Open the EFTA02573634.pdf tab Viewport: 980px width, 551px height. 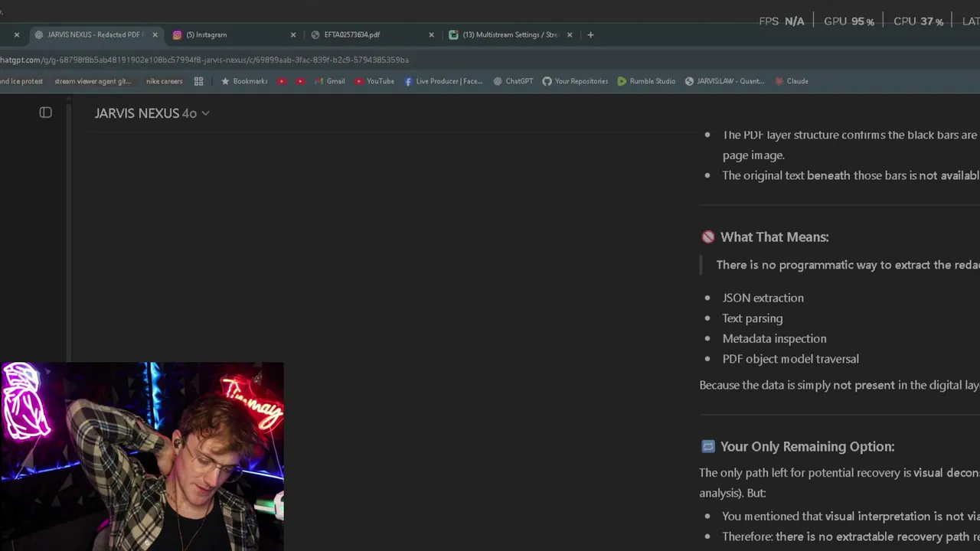(x=351, y=34)
